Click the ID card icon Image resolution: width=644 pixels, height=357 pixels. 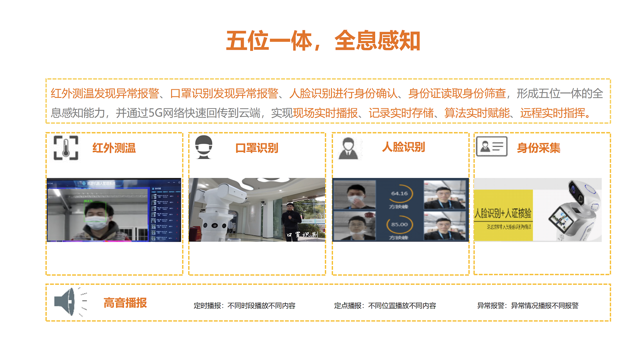tap(491, 147)
